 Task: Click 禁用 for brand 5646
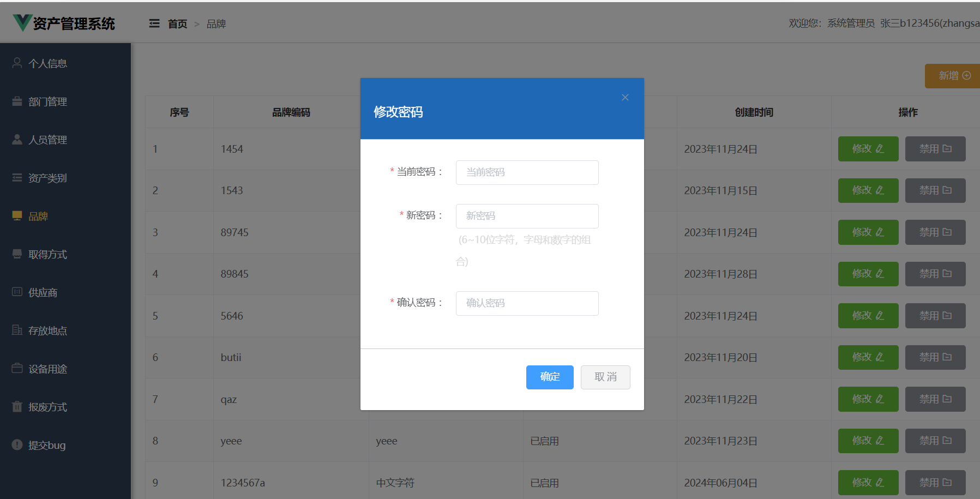935,316
